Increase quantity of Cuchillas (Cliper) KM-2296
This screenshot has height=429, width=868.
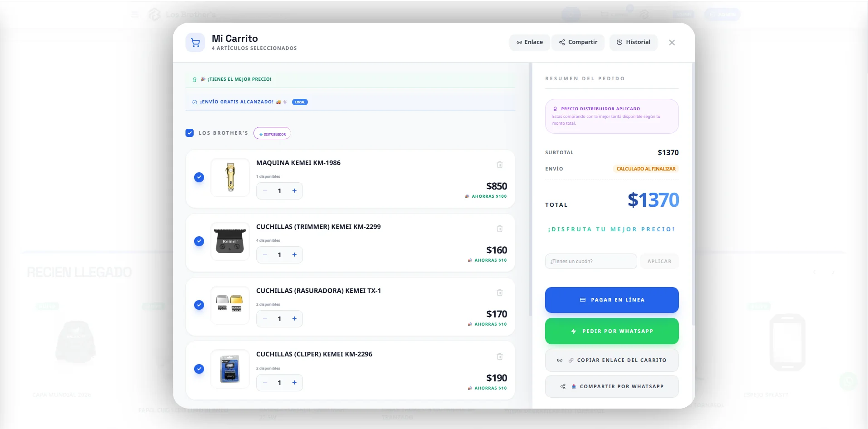click(x=294, y=383)
